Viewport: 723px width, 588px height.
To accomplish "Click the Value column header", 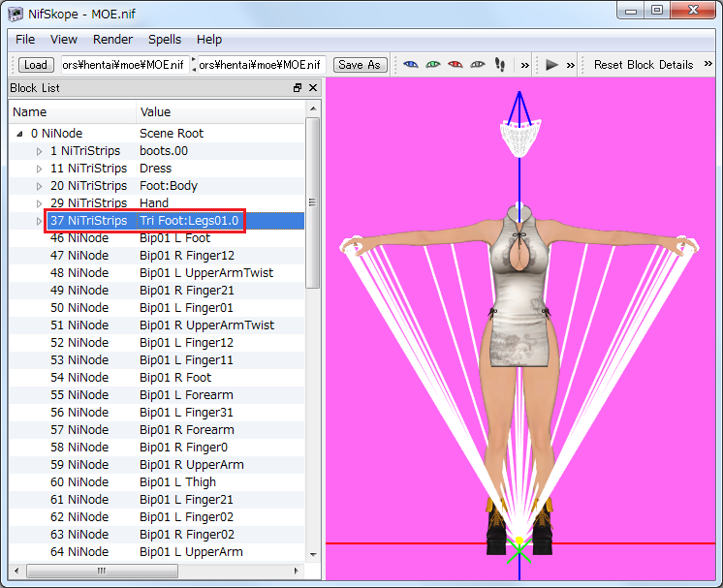I will pos(220,112).
